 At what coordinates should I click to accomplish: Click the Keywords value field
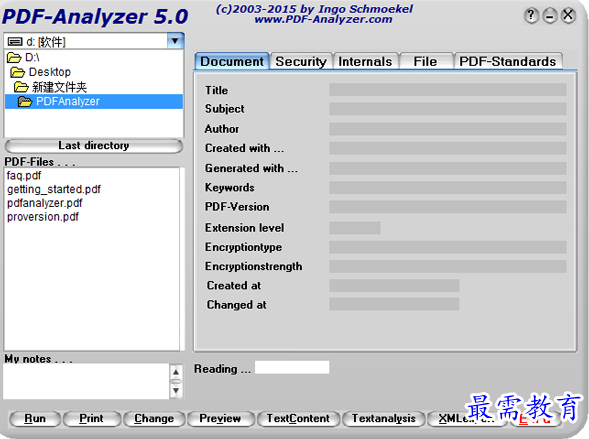click(448, 188)
